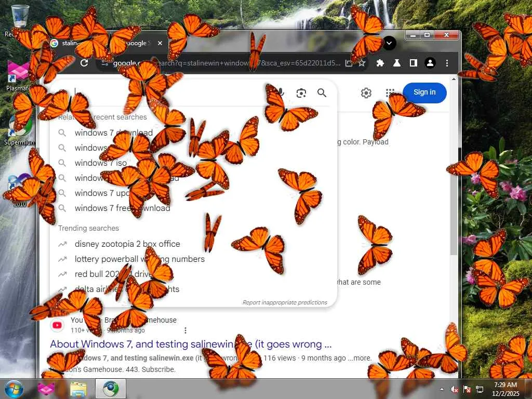Select the Supermium desktop shortcut
This screenshot has height=399, width=532.
pyautogui.click(x=19, y=130)
